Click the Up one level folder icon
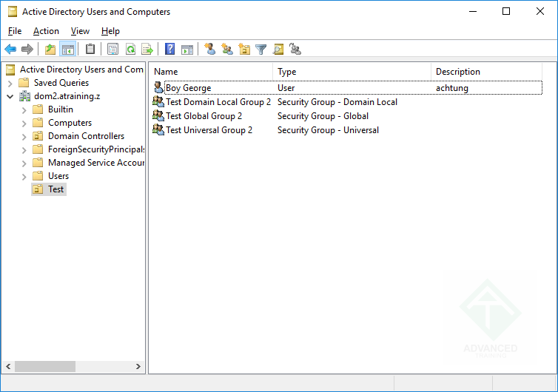 50,50
